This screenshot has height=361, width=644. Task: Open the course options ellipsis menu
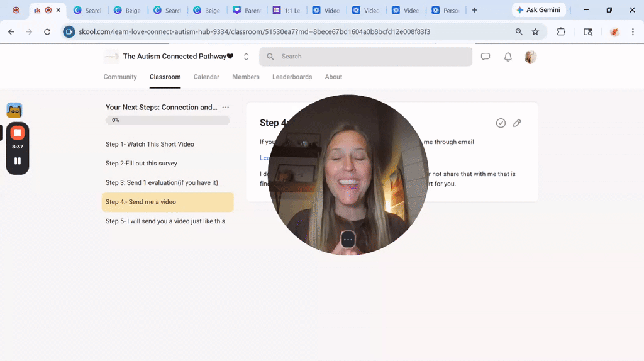(226, 107)
